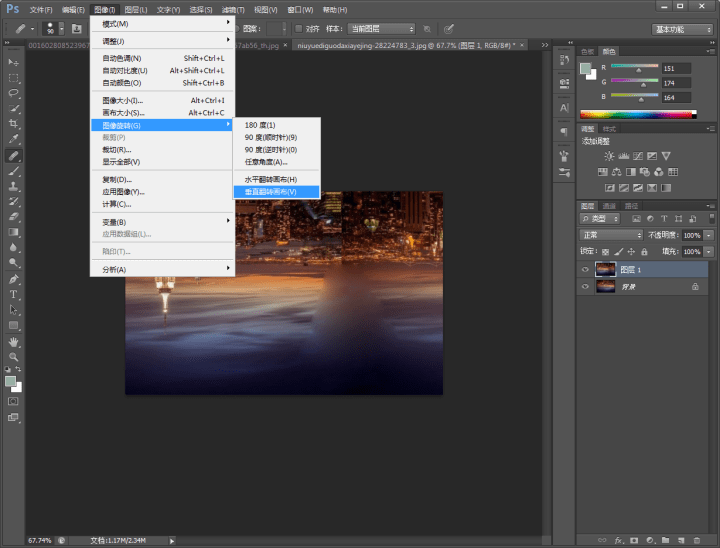Activate the Hand tool
Viewport: 720px width, 548px height.
tap(14, 341)
